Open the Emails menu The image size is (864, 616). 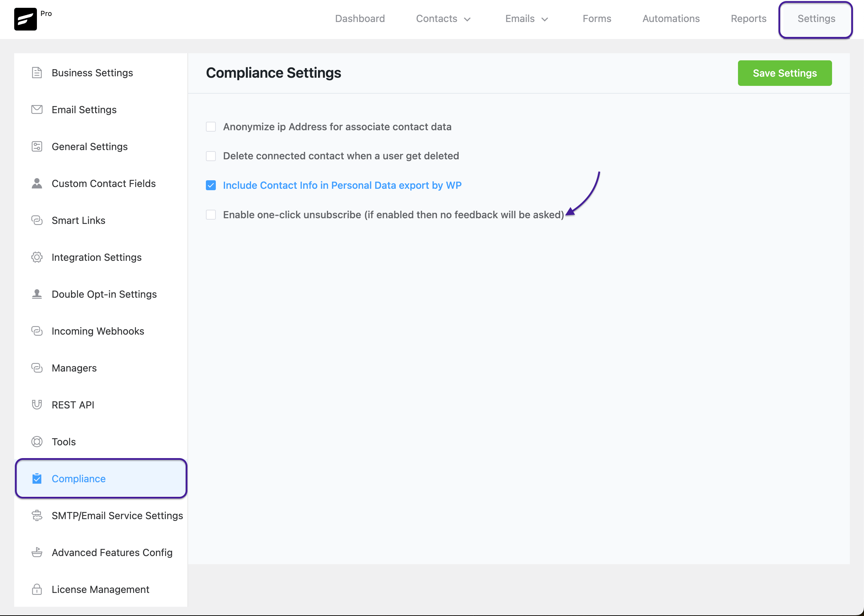[527, 18]
